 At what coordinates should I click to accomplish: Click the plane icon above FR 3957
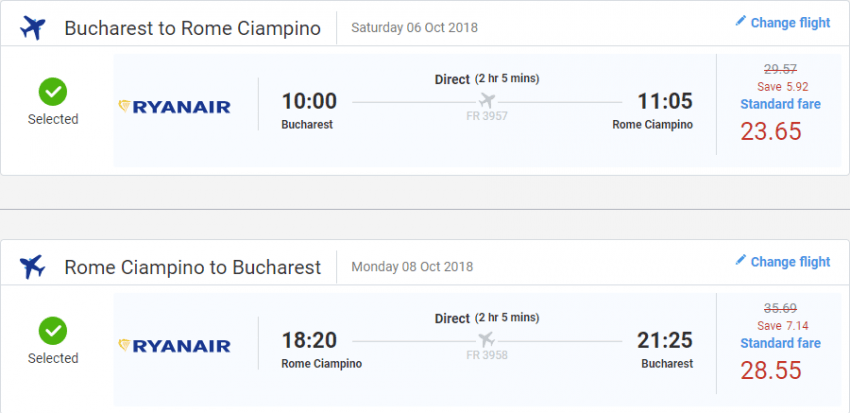pyautogui.click(x=488, y=100)
